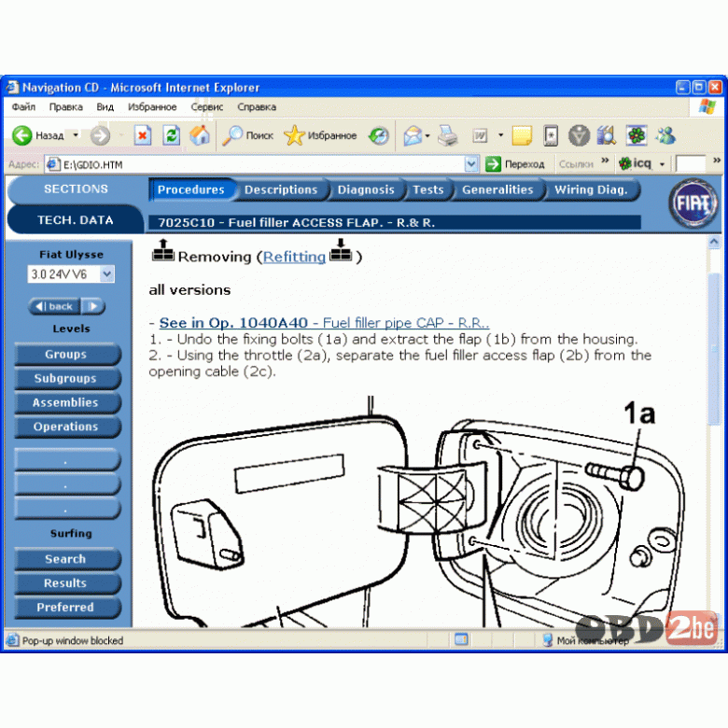This screenshot has height=728, width=728.
Task: Expand the Links (Ссылки) chevron
Action: coord(605,161)
